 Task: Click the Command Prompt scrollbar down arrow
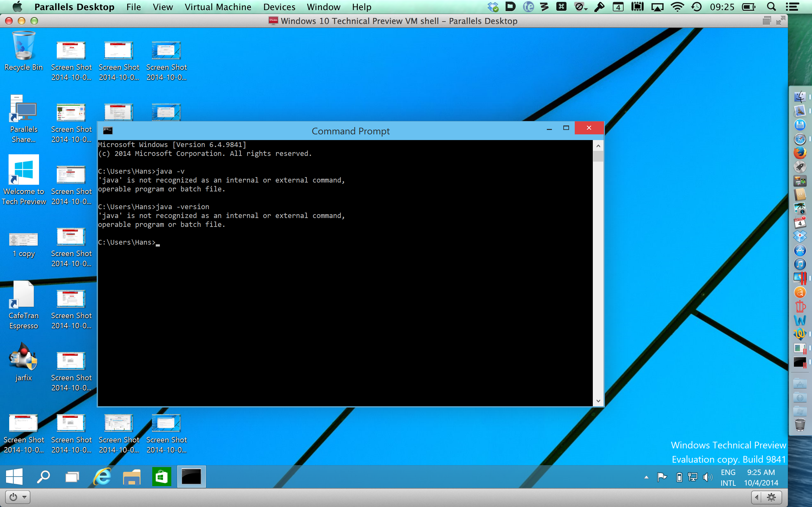click(x=598, y=401)
